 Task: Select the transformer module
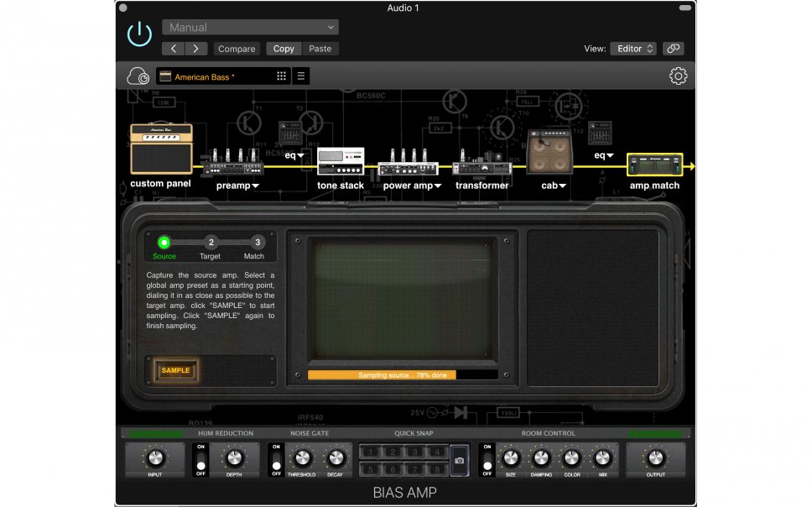(x=481, y=168)
